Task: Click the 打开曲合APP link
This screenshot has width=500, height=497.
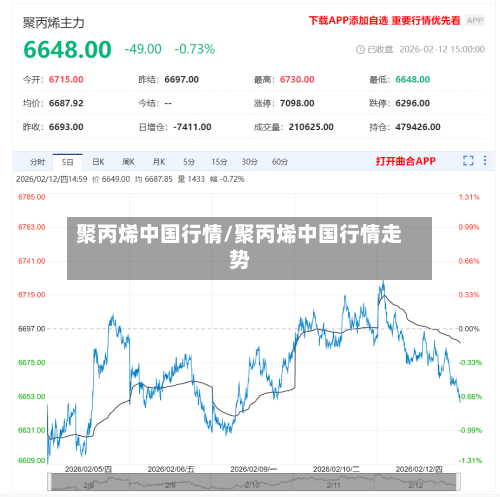Action: pyautogui.click(x=406, y=161)
